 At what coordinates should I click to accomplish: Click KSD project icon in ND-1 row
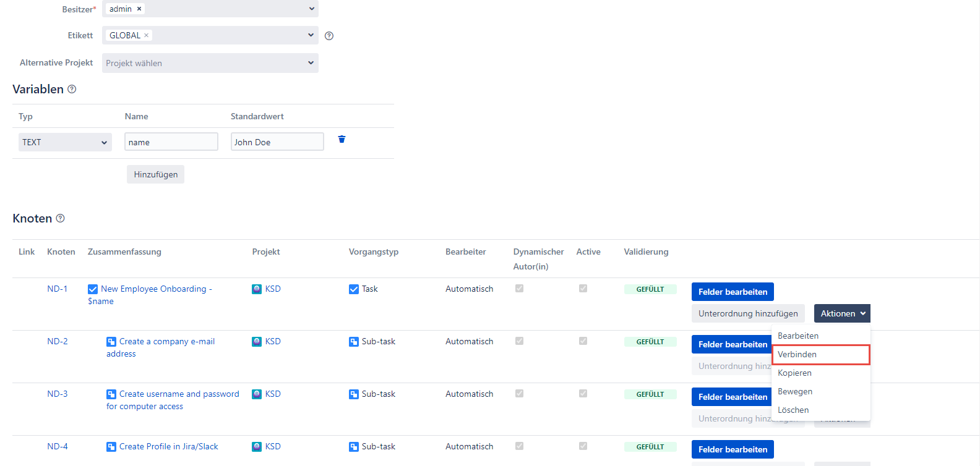click(x=257, y=289)
